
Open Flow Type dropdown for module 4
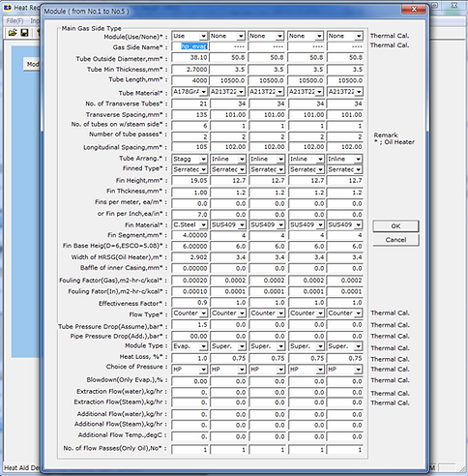point(319,313)
